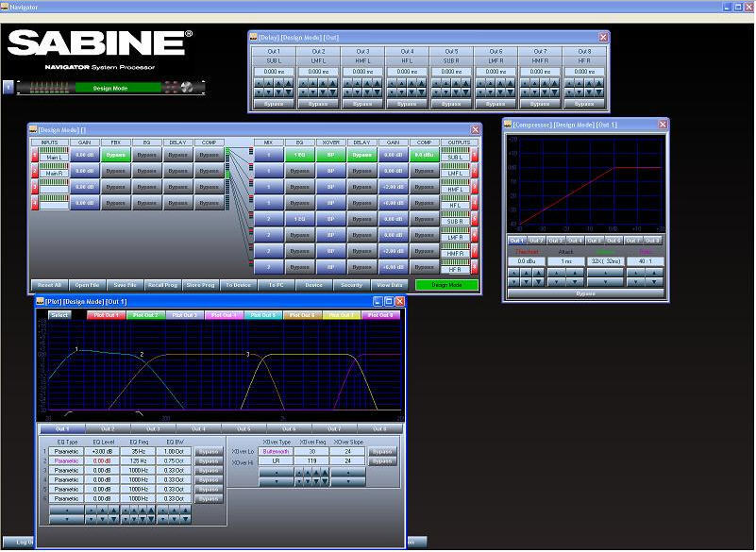The image size is (756, 552).
Task: Click the 0.000 ms delay field for Out 1
Action: (274, 72)
